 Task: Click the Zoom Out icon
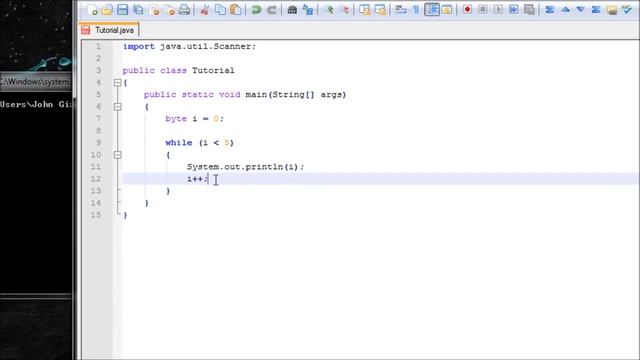(344, 10)
